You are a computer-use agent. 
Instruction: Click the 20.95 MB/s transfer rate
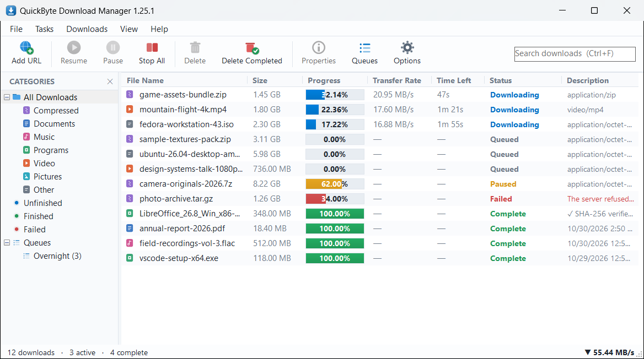point(394,95)
